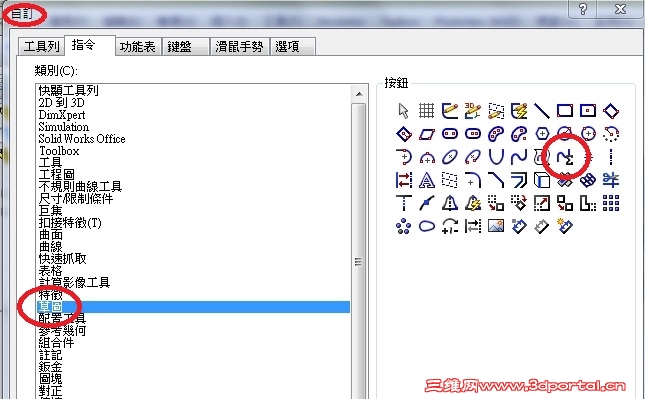Pick the Centerpoint Straight Slot icon
The width and height of the screenshot is (645, 399).
point(473,134)
